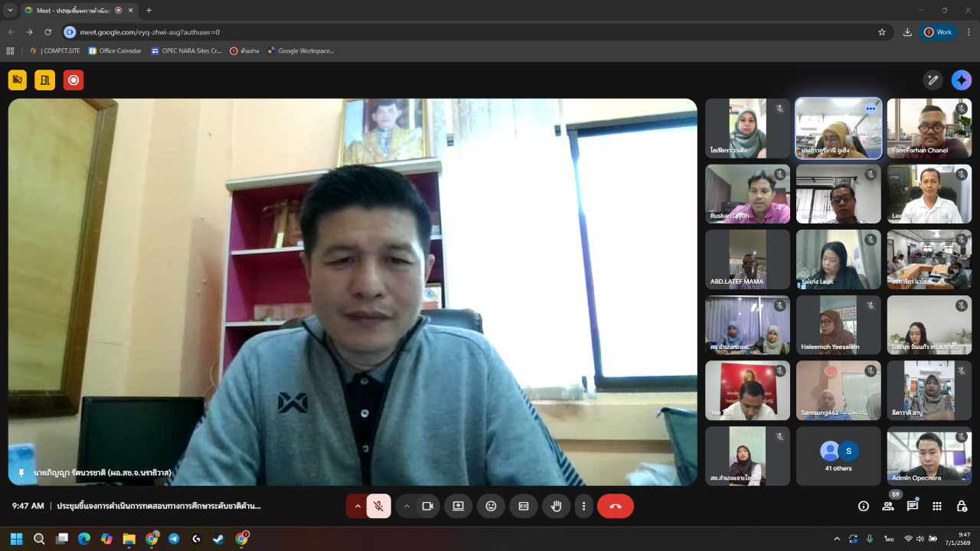
Task: Expand video settings arrow beside camera
Action: click(407, 506)
